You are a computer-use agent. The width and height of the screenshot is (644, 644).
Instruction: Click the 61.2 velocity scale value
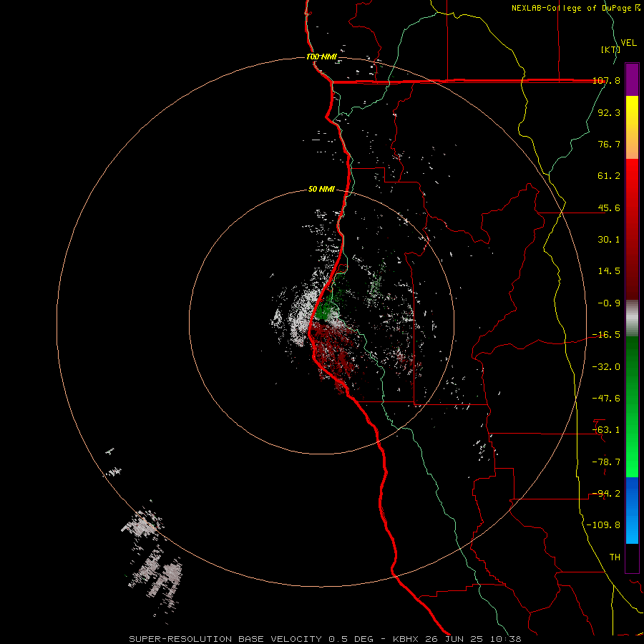click(609, 176)
